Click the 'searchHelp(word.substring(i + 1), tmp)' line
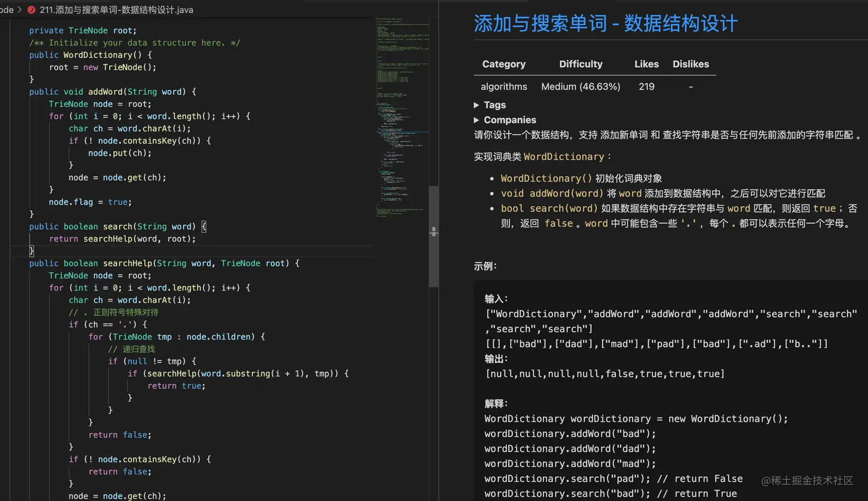868x501 pixels. point(238,374)
